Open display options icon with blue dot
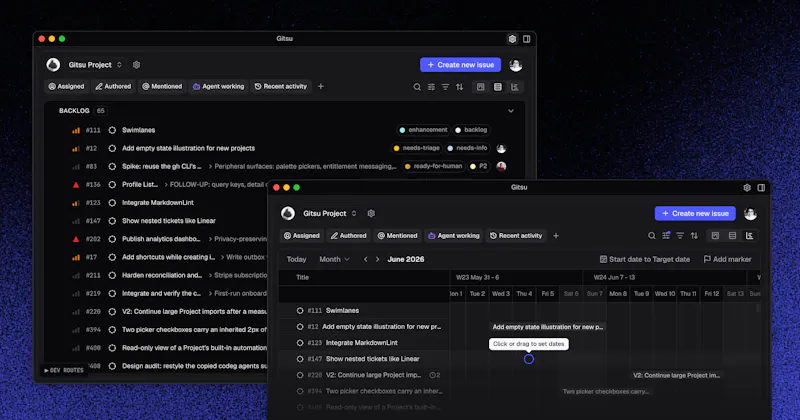The height and width of the screenshot is (420, 800). (666, 235)
